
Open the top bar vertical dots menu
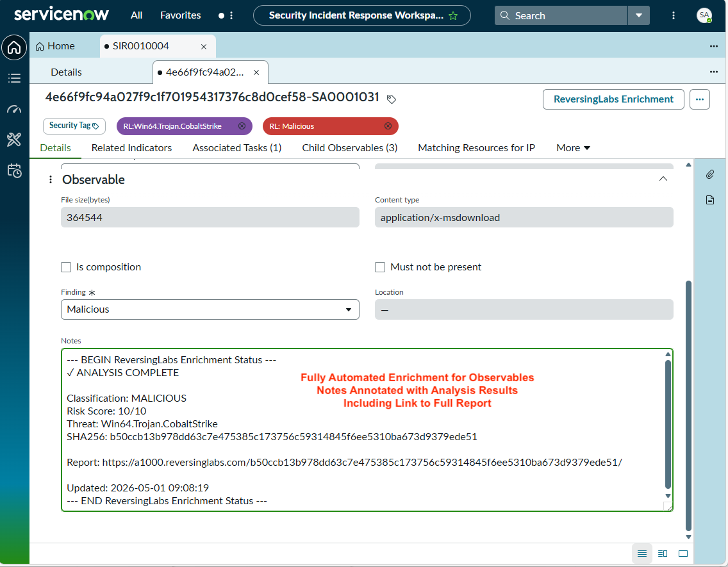click(674, 16)
